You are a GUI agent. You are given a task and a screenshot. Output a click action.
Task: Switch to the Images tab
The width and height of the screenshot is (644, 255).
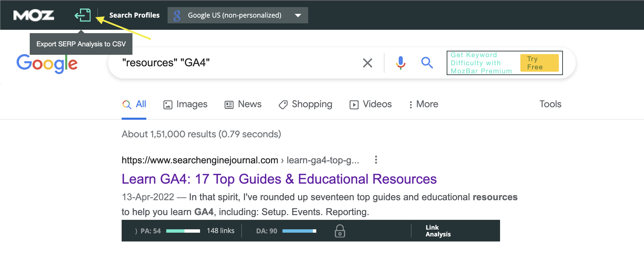[185, 104]
